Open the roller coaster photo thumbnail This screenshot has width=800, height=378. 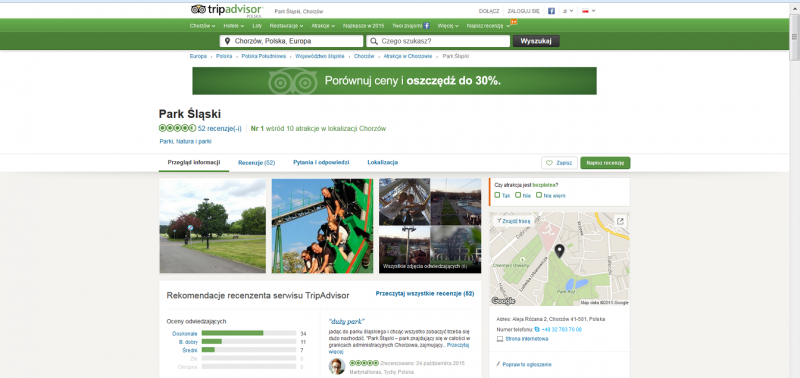pyautogui.click(x=322, y=225)
